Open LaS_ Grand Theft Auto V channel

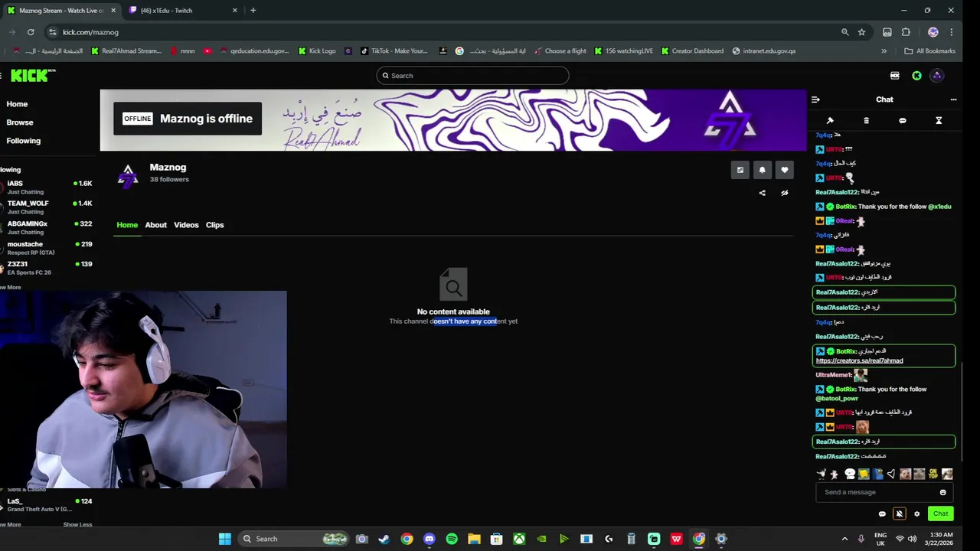46,505
